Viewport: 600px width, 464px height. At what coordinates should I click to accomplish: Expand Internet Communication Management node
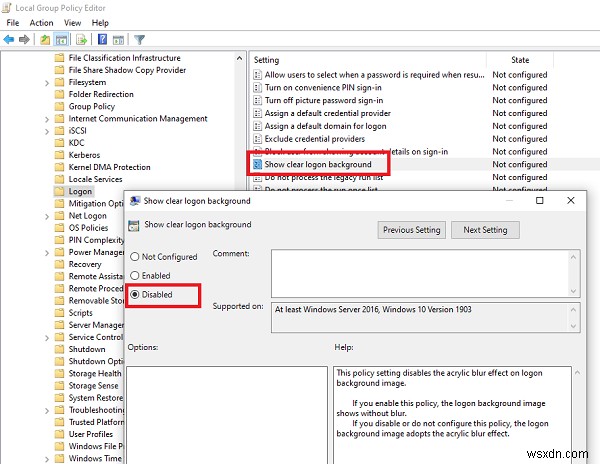[47, 119]
